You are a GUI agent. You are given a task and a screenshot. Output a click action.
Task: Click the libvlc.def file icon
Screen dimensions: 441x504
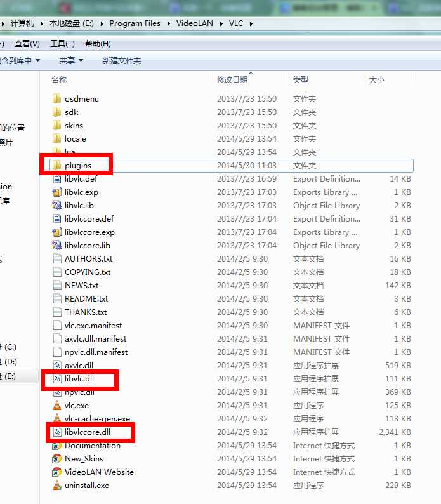[57, 179]
